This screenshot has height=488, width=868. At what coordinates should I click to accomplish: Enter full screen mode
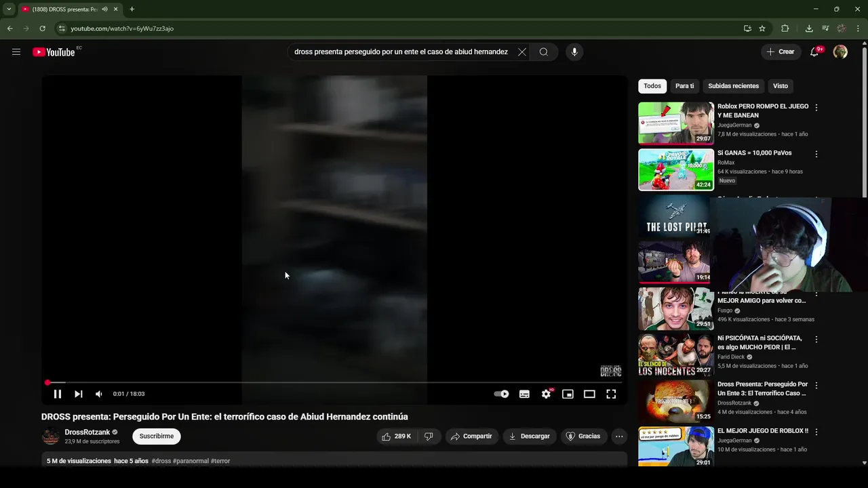pos(611,394)
